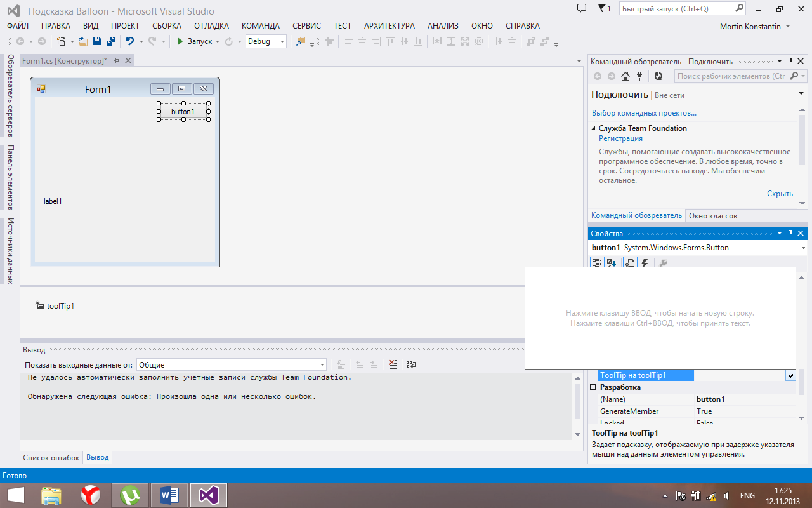Click the Save All toolbar icon

(111, 41)
